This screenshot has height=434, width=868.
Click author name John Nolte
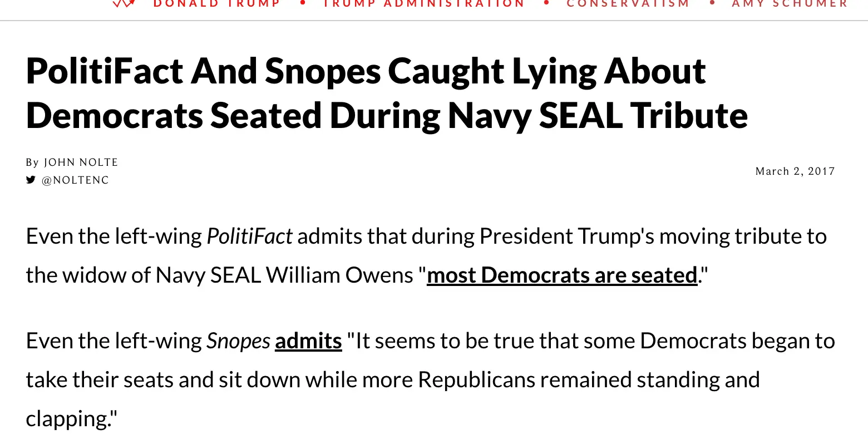coord(81,162)
